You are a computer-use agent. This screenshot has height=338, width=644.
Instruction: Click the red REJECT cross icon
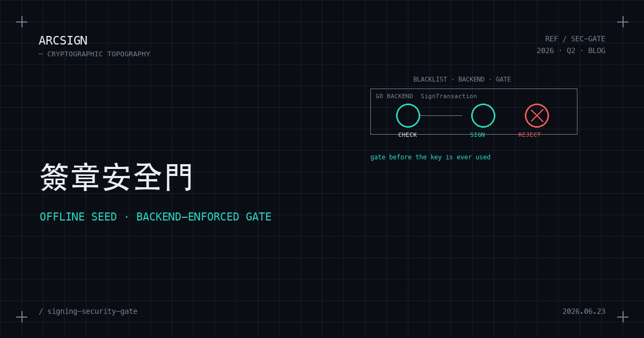point(537,115)
